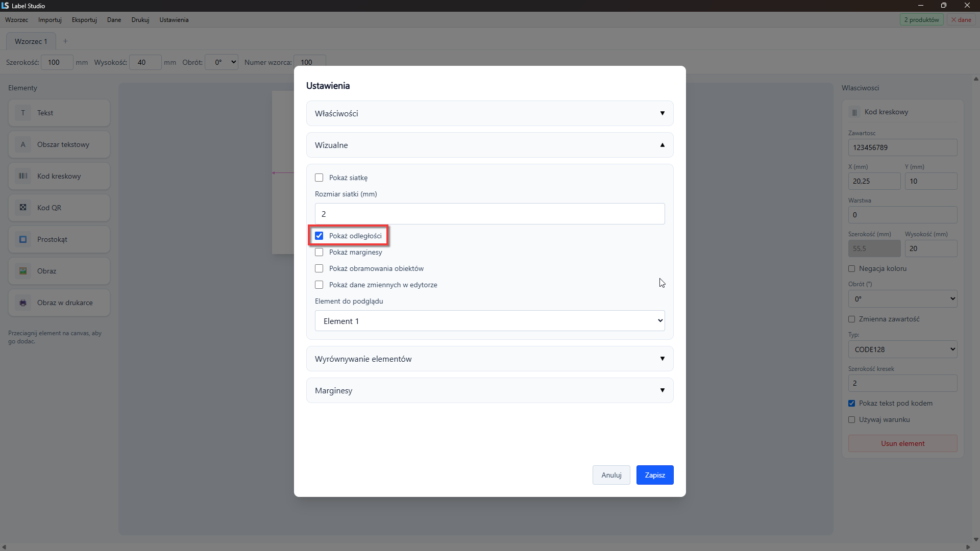980x551 pixels.
Task: Uncheck Pokaż odległości checkbox
Action: pyautogui.click(x=319, y=236)
